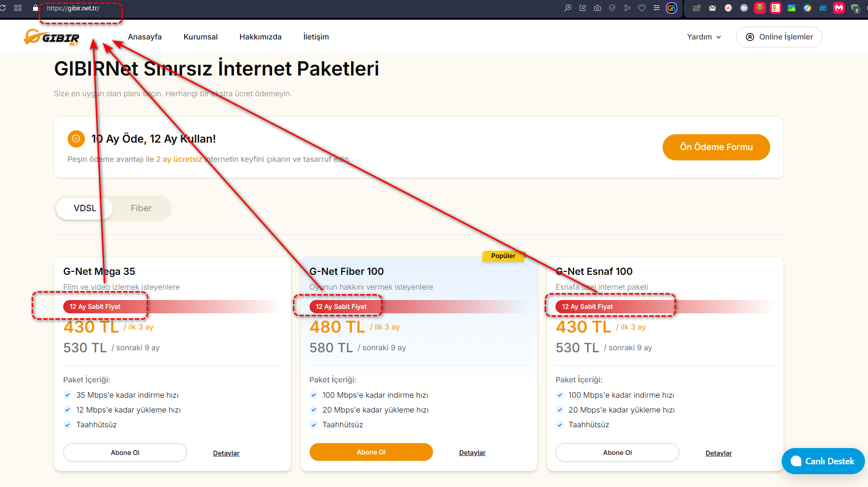Click the zoom magnifier icon in address bar

tap(568, 8)
